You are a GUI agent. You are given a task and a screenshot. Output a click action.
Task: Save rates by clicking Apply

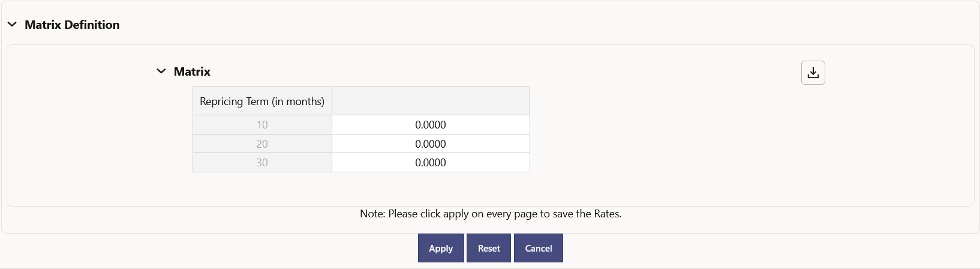[441, 248]
